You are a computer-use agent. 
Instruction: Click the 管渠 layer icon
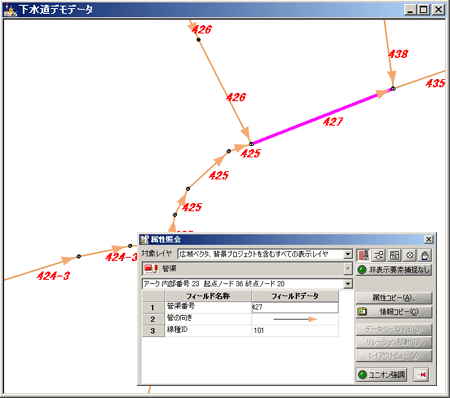tap(151, 269)
